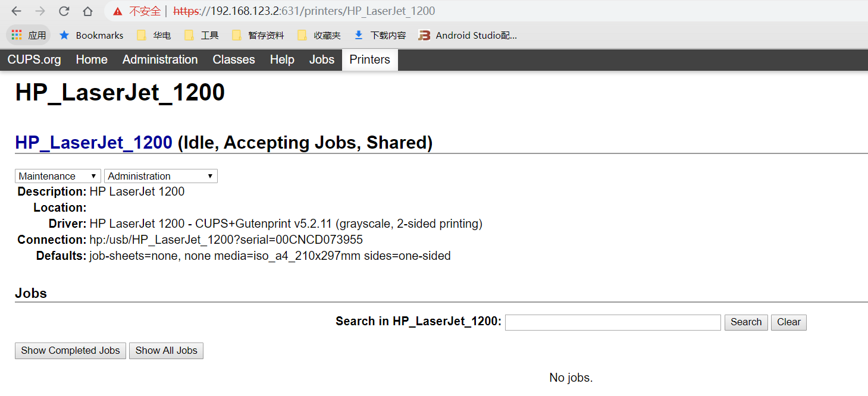Reload the page with the refresh icon
The image size is (868, 396).
(x=64, y=11)
